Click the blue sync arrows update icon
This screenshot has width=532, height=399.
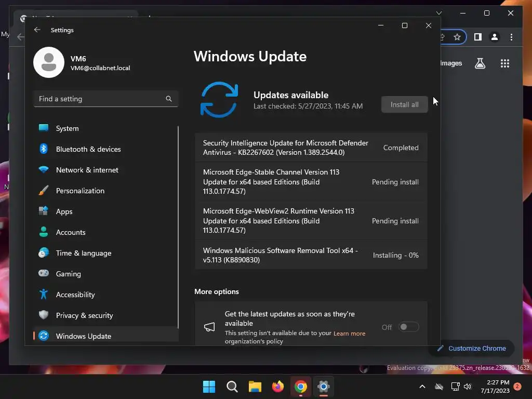pos(219,99)
